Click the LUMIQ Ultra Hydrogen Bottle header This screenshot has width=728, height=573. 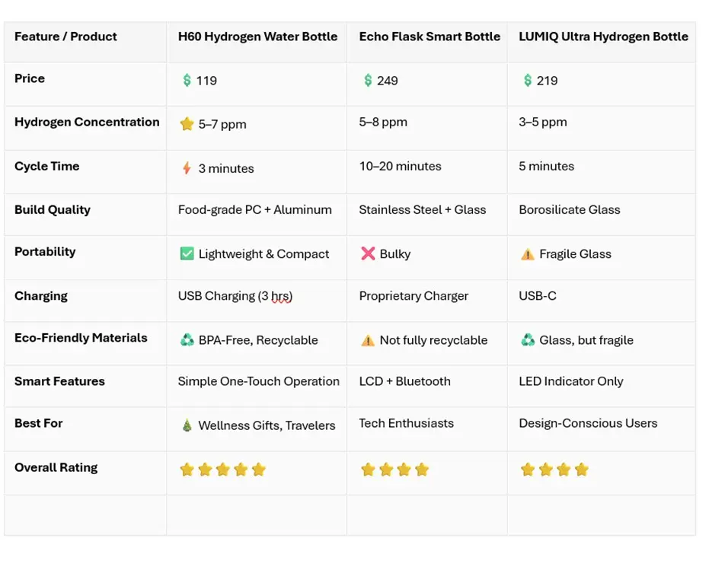[603, 37]
